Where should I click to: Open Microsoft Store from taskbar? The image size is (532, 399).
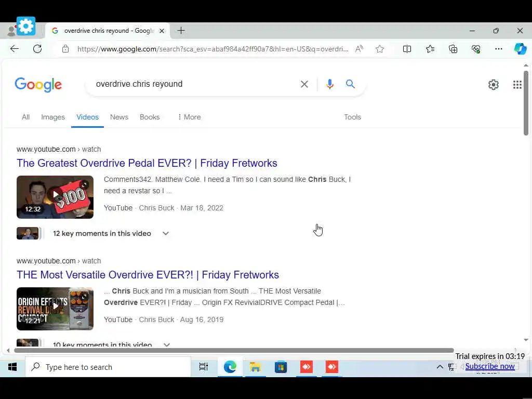[281, 367]
